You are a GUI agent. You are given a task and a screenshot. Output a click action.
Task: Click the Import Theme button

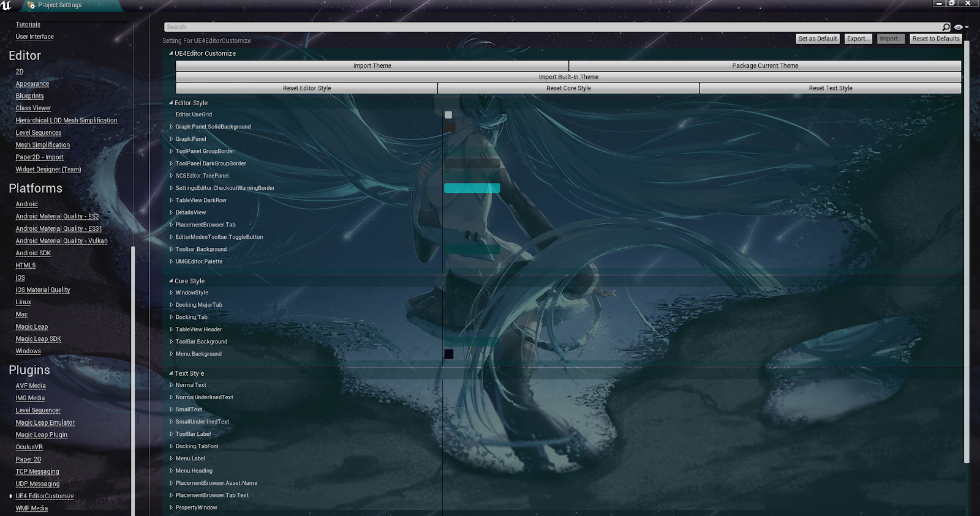point(372,65)
